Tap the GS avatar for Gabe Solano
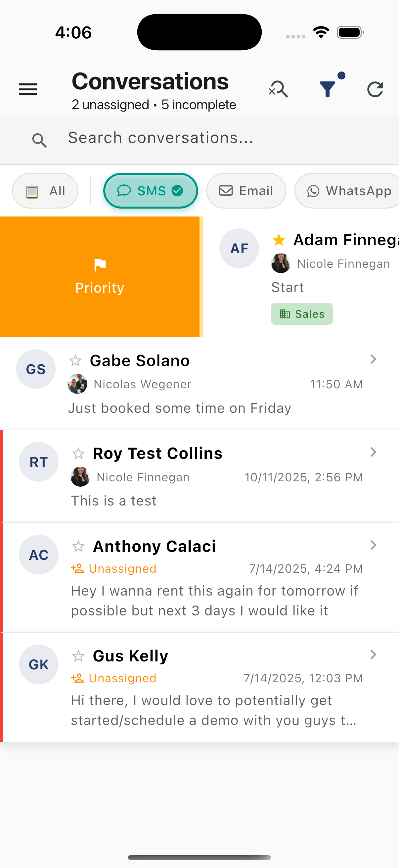The image size is (399, 868). (36, 369)
